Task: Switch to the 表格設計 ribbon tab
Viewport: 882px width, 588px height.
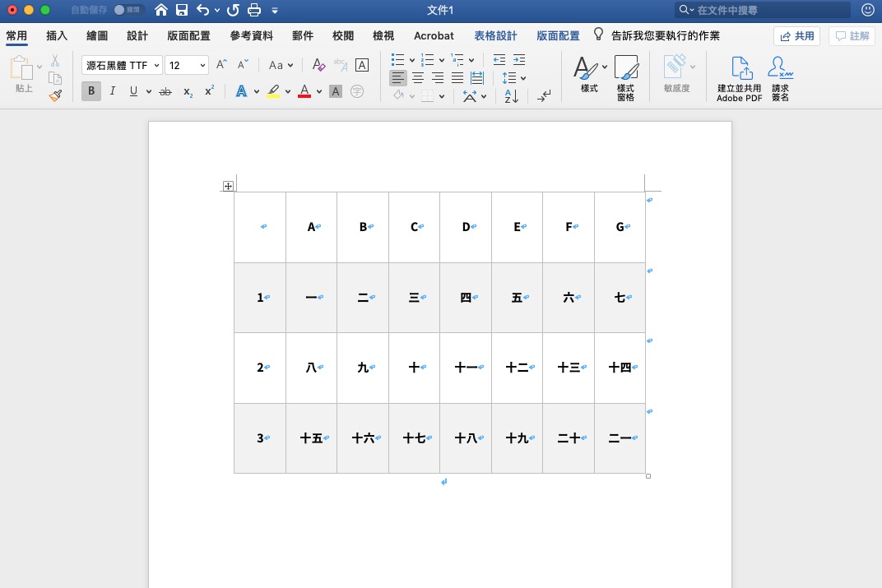Action: tap(494, 35)
